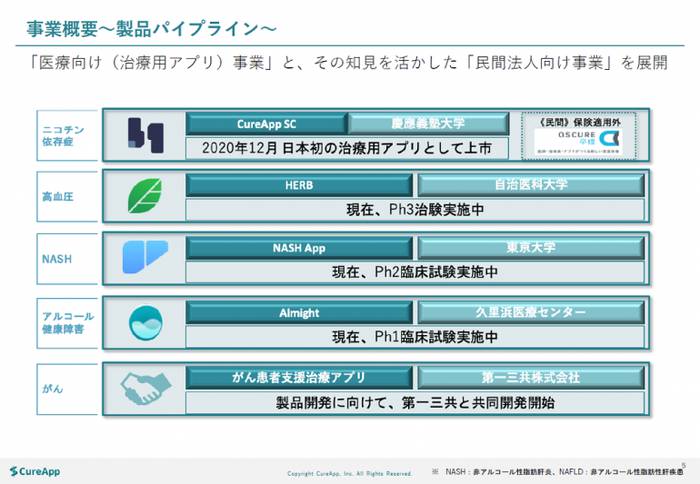Click the Copyright CureApp, Inc. footer text
Image resolution: width=700 pixels, height=484 pixels.
(x=350, y=473)
